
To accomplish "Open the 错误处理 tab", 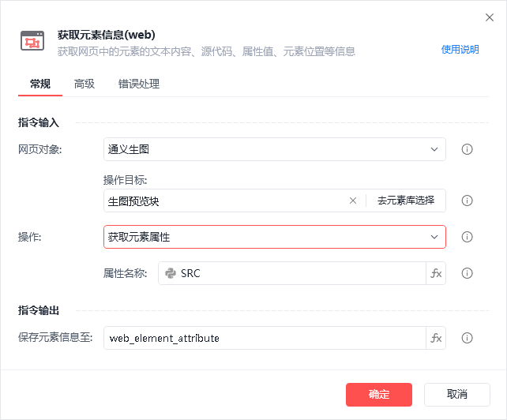I will tap(139, 84).
